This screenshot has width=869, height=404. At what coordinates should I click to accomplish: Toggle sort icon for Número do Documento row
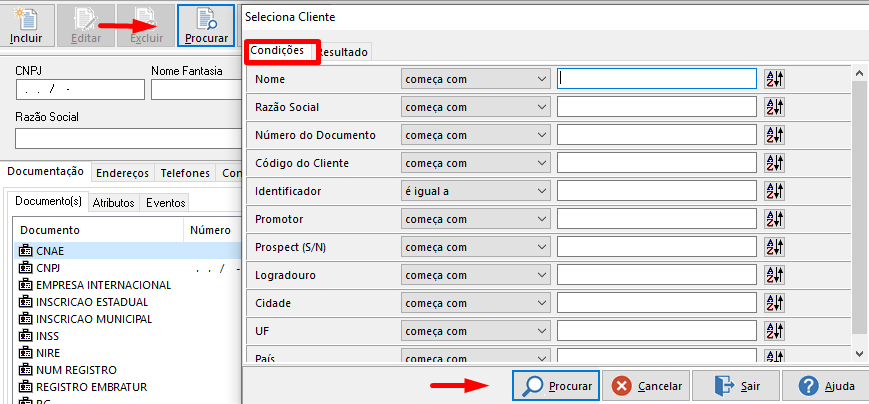(x=774, y=135)
